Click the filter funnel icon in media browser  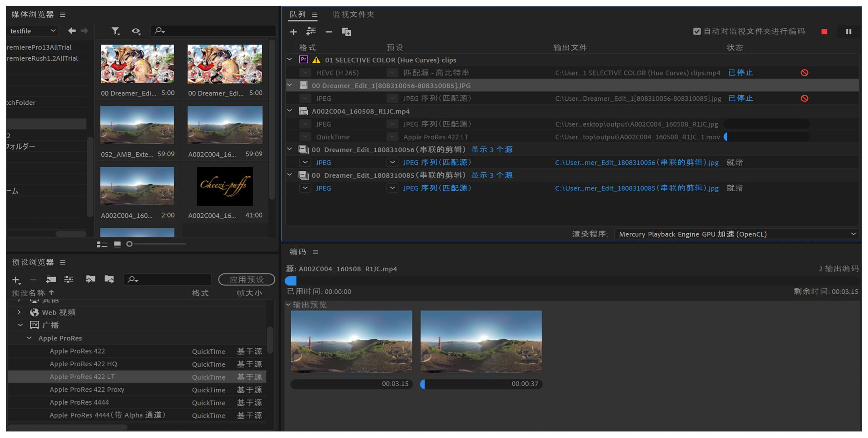(x=116, y=31)
